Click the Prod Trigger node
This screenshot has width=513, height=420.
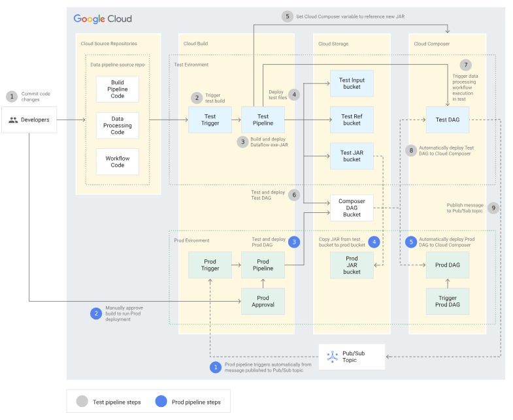210,265
